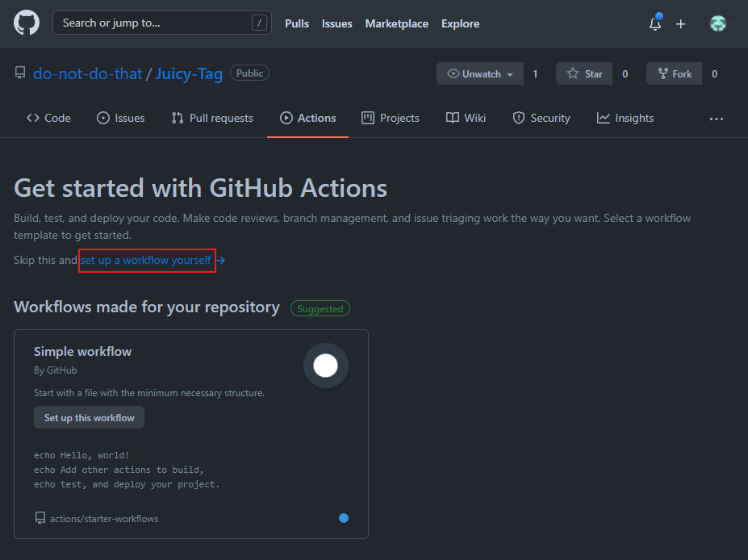Viewport: 748px width, 560px height.
Task: Focus the Search or jump to field
Action: [x=161, y=23]
